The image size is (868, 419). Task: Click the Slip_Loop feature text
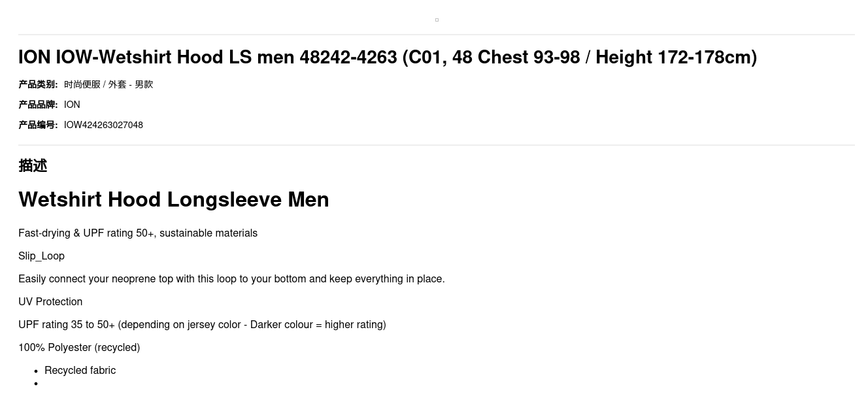(41, 256)
